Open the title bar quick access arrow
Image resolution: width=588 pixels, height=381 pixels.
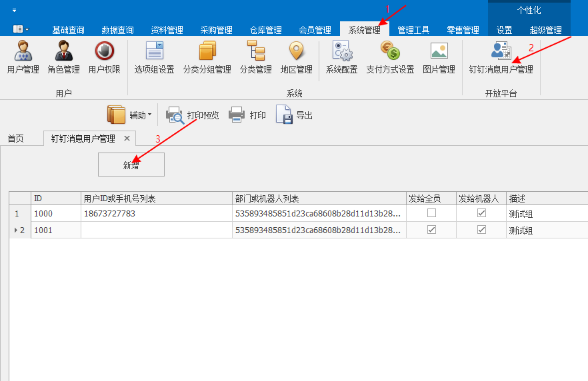[15, 11]
